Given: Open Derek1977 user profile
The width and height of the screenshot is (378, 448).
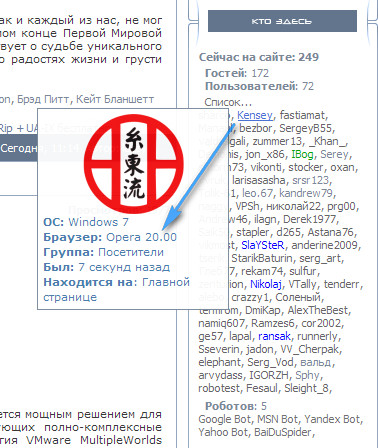Looking at the screenshot, I should click(309, 219).
